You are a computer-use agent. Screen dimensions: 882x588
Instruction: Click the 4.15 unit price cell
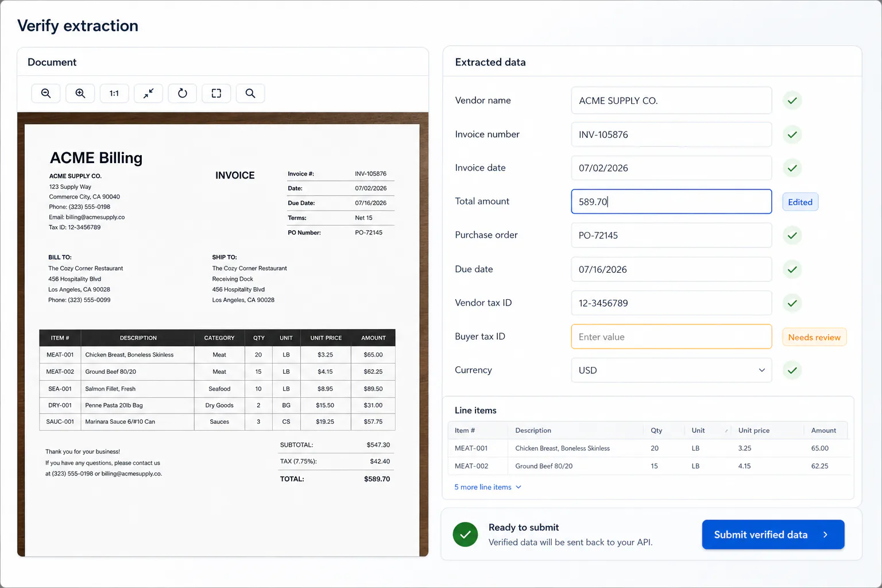[x=745, y=466]
